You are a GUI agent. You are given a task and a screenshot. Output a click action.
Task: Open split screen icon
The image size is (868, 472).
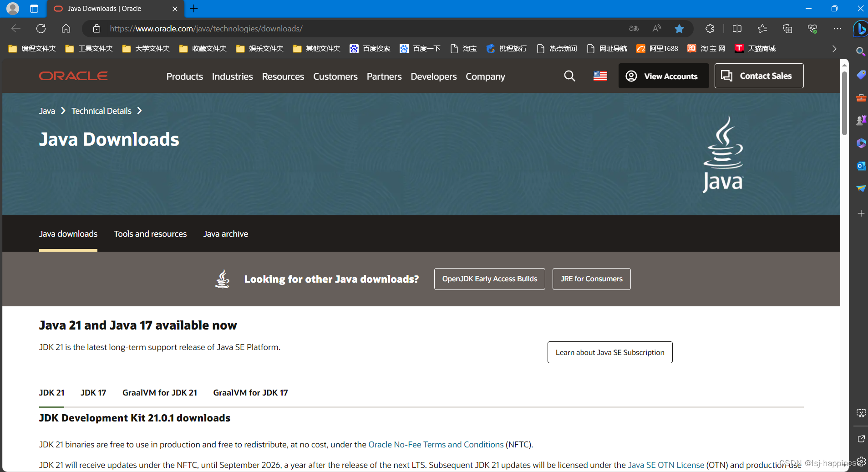point(737,29)
